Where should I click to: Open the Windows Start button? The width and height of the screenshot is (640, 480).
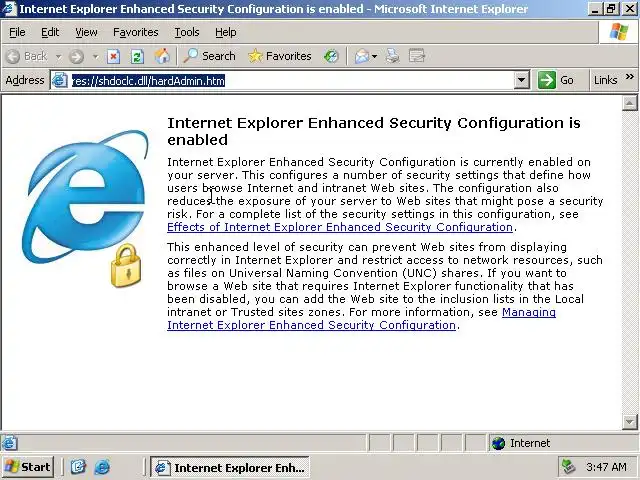(x=28, y=467)
